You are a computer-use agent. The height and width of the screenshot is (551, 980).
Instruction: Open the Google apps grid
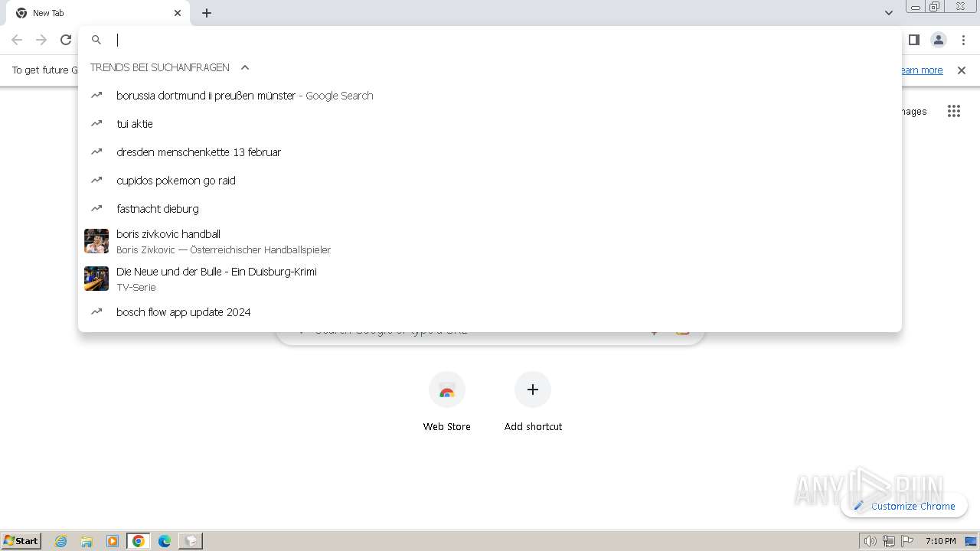click(x=953, y=111)
